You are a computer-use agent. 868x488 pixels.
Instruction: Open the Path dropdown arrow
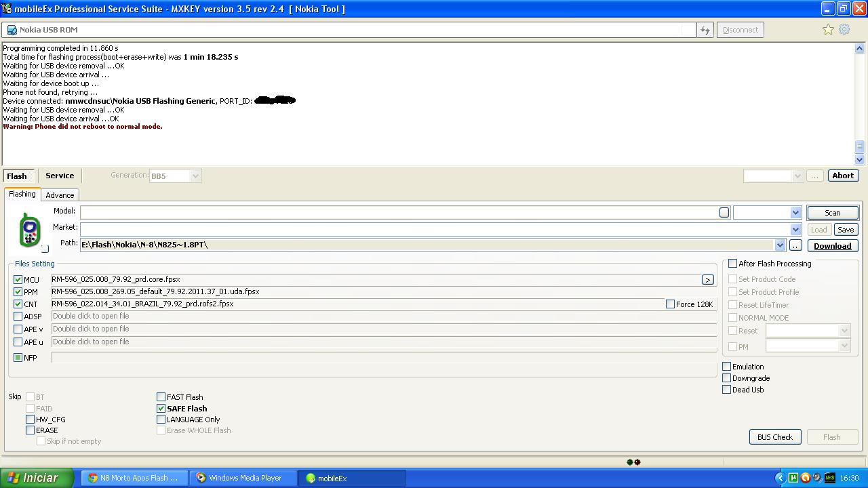(x=780, y=245)
